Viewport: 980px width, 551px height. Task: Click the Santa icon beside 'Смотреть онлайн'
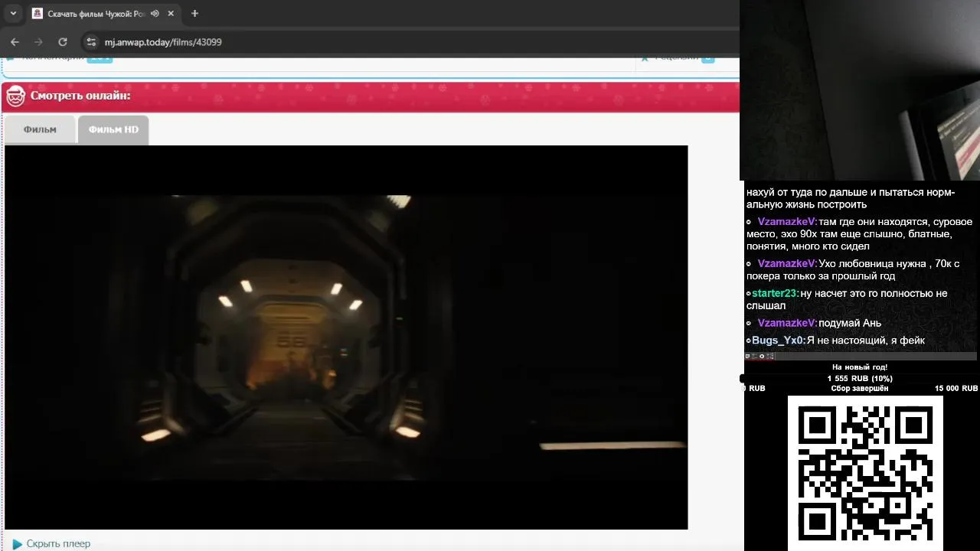click(x=15, y=96)
